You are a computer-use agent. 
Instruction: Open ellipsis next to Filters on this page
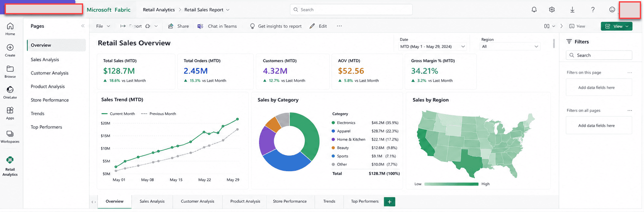(x=629, y=73)
